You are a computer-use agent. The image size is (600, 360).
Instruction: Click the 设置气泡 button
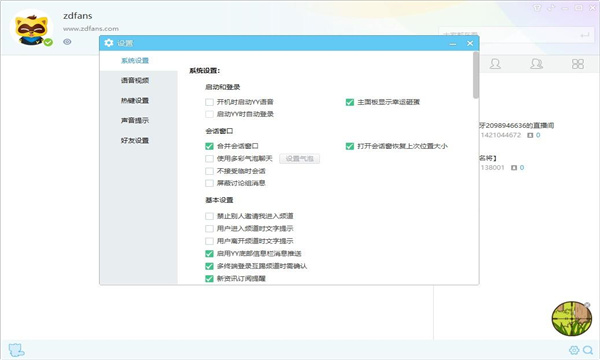(300, 159)
